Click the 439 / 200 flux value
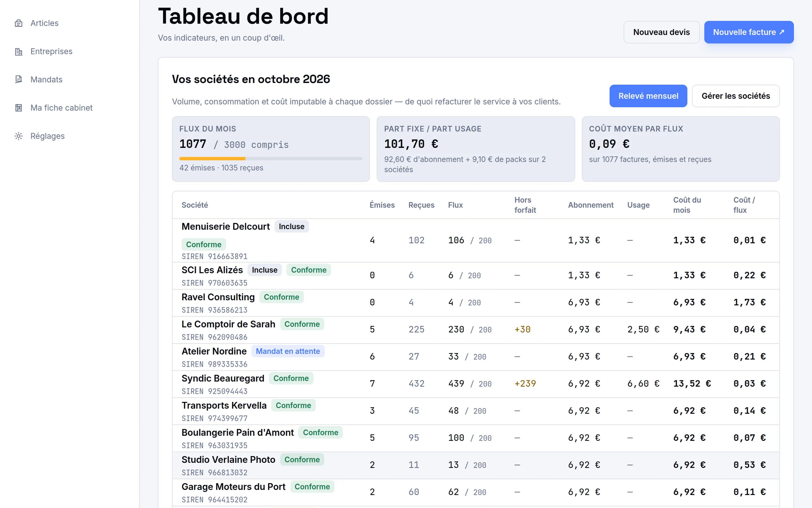This screenshot has width=812, height=508. click(470, 384)
